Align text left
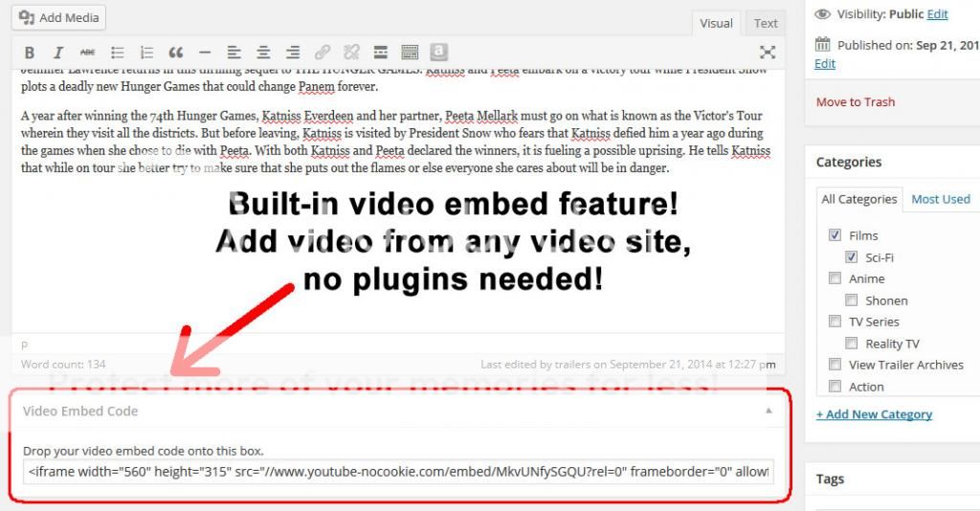 coord(234,53)
